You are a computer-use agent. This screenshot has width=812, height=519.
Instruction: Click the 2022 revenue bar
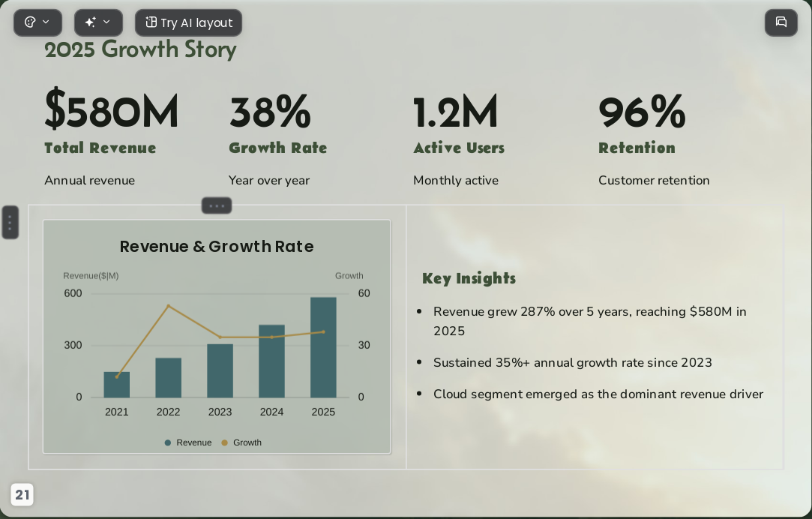pyautogui.click(x=168, y=377)
